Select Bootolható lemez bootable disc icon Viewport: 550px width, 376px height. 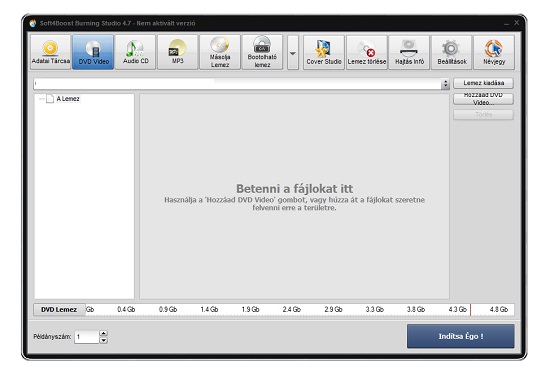tap(262, 52)
